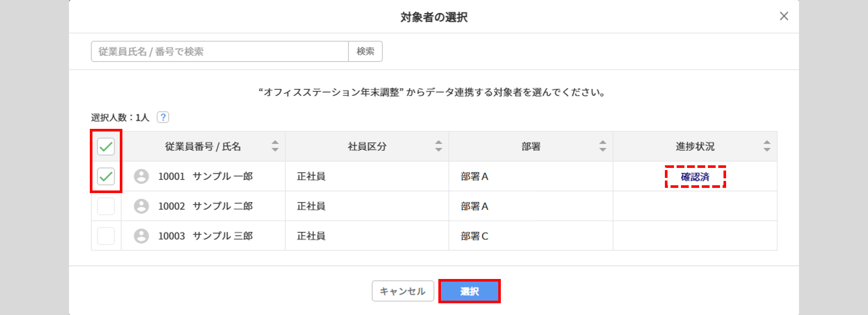Check employee 10003 checkbox
Viewport: 868px width, 315px height.
(x=106, y=236)
